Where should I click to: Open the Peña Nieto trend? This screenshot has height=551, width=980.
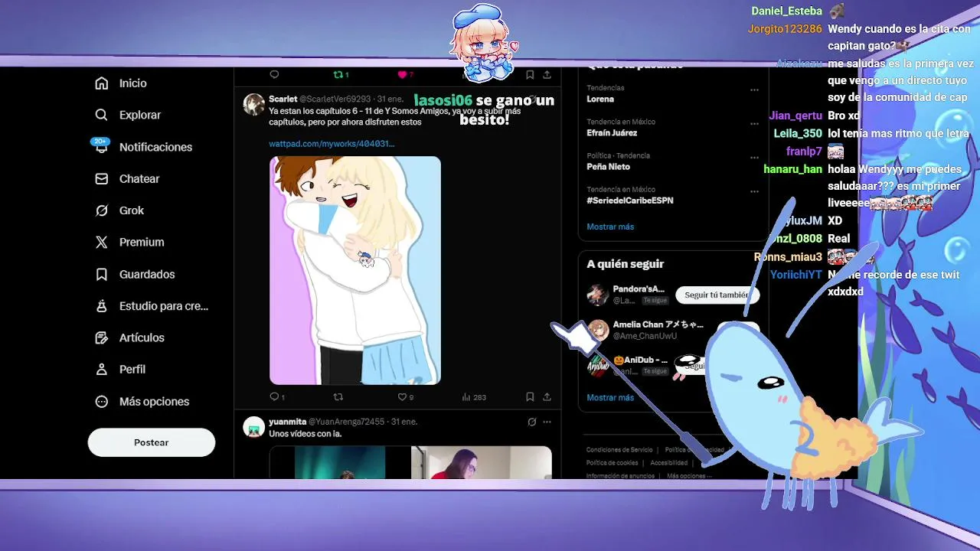click(x=608, y=167)
